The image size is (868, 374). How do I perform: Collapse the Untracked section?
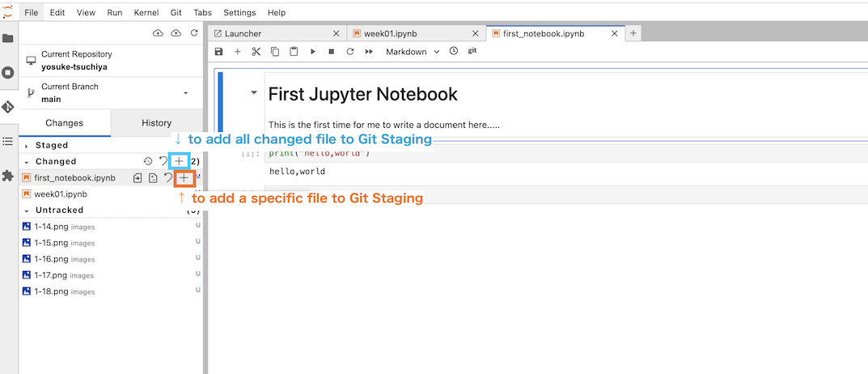coord(27,210)
